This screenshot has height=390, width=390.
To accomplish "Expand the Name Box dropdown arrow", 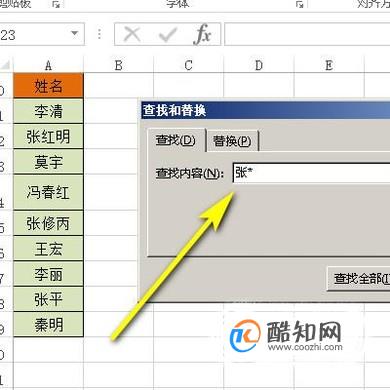I will click(x=75, y=34).
